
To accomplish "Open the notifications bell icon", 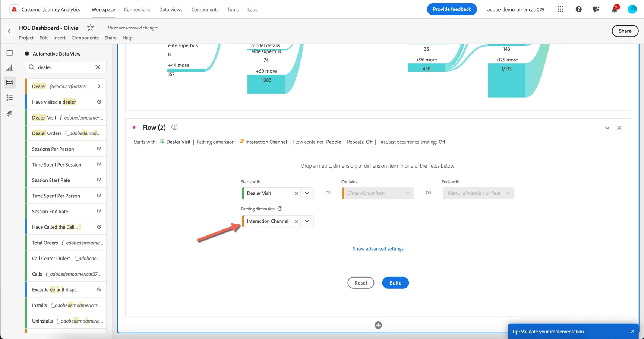I will point(614,9).
